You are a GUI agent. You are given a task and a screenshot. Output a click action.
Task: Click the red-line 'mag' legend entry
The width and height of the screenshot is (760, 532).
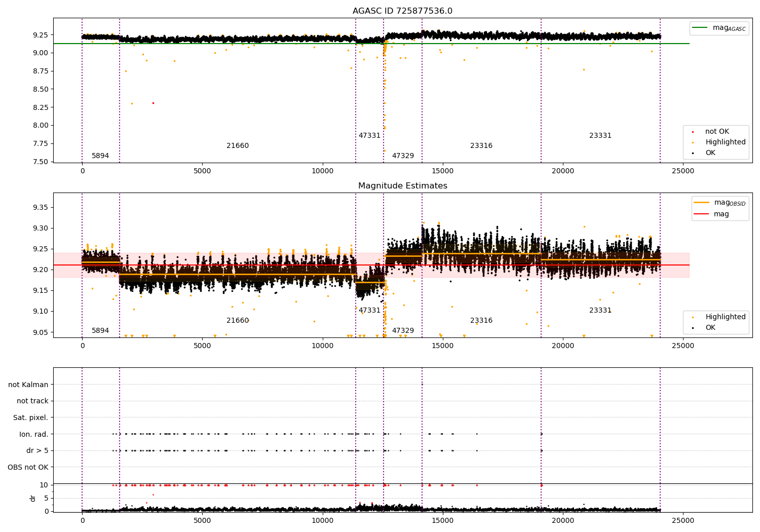712,214
